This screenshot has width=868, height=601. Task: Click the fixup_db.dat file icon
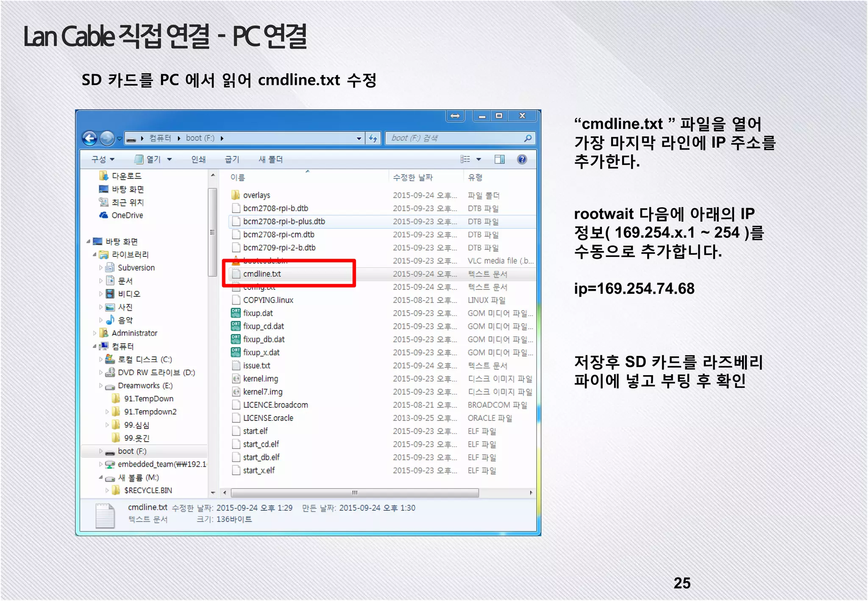click(236, 339)
